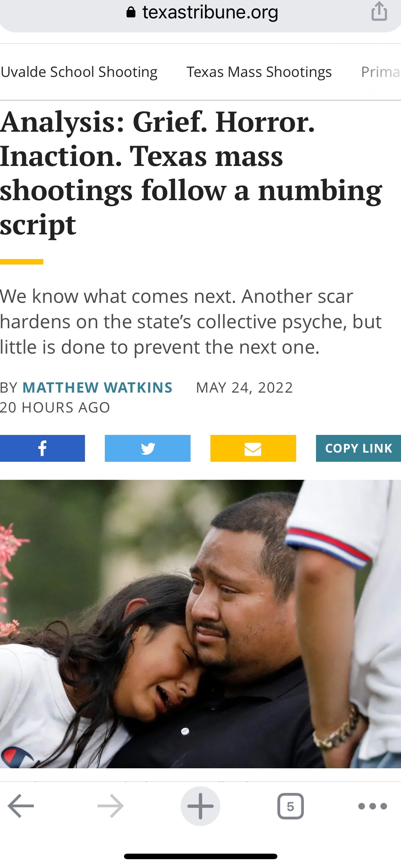Open the grieving man and girl photo

point(200,624)
